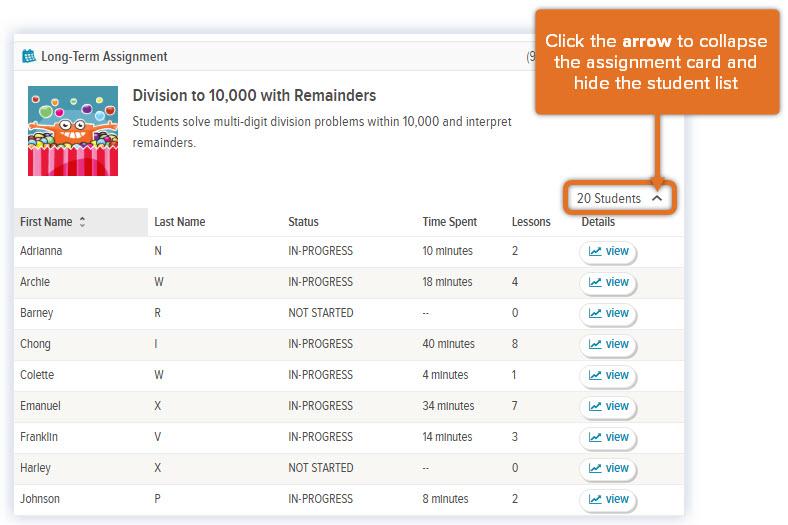The width and height of the screenshot is (788, 525).
Task: Click the First Name column header
Action: pos(81,222)
